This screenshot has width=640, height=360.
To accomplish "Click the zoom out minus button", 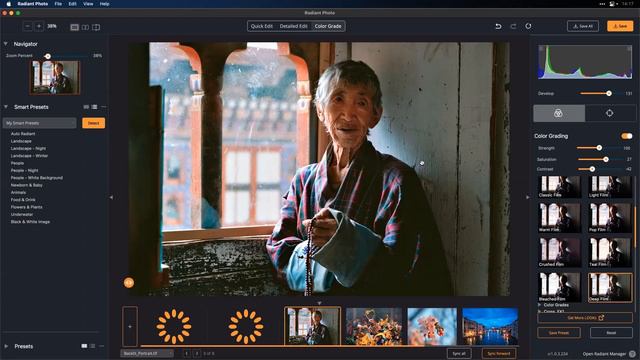I will [x=27, y=26].
